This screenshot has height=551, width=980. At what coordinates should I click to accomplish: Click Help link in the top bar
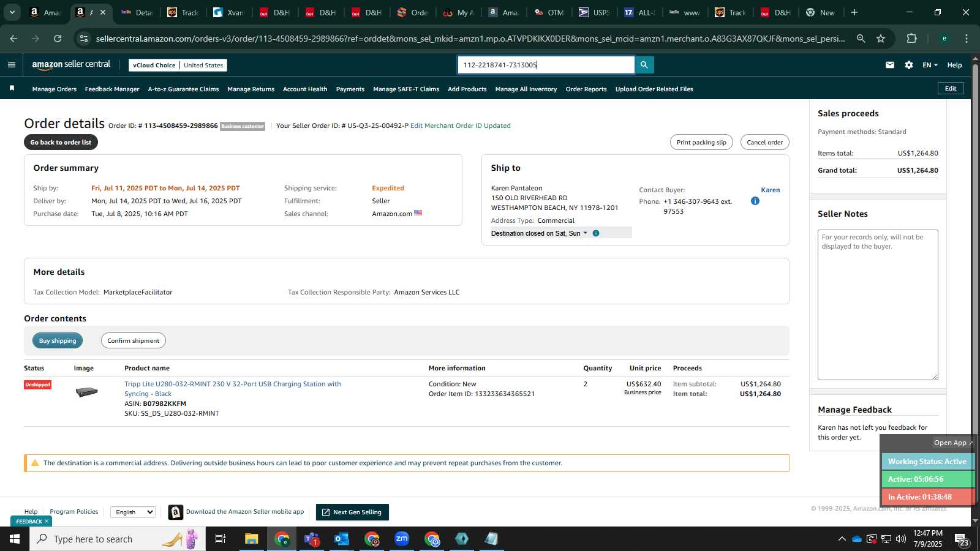click(x=955, y=65)
